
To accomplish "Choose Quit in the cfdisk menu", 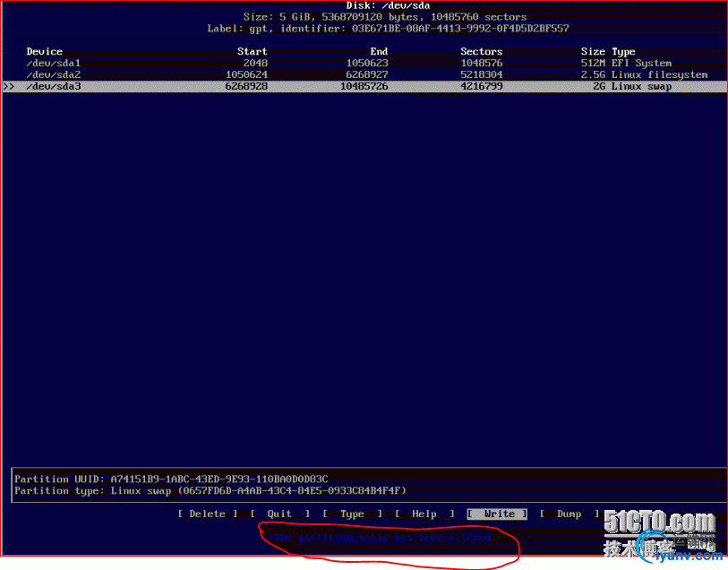I will 279,514.
